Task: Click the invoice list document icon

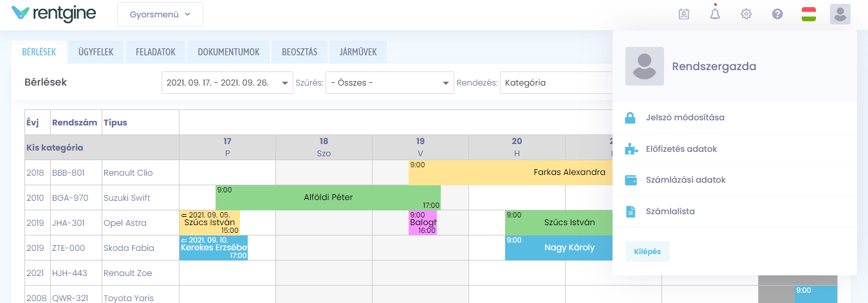Action: [x=631, y=211]
